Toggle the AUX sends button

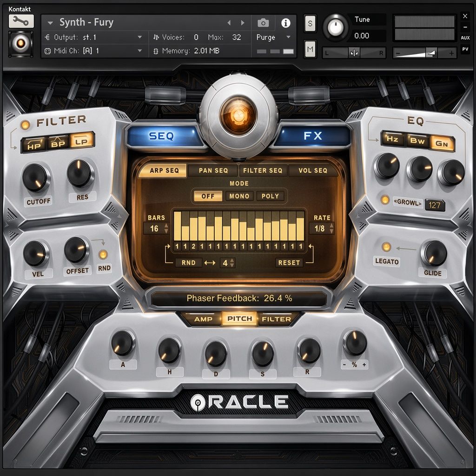tap(465, 38)
